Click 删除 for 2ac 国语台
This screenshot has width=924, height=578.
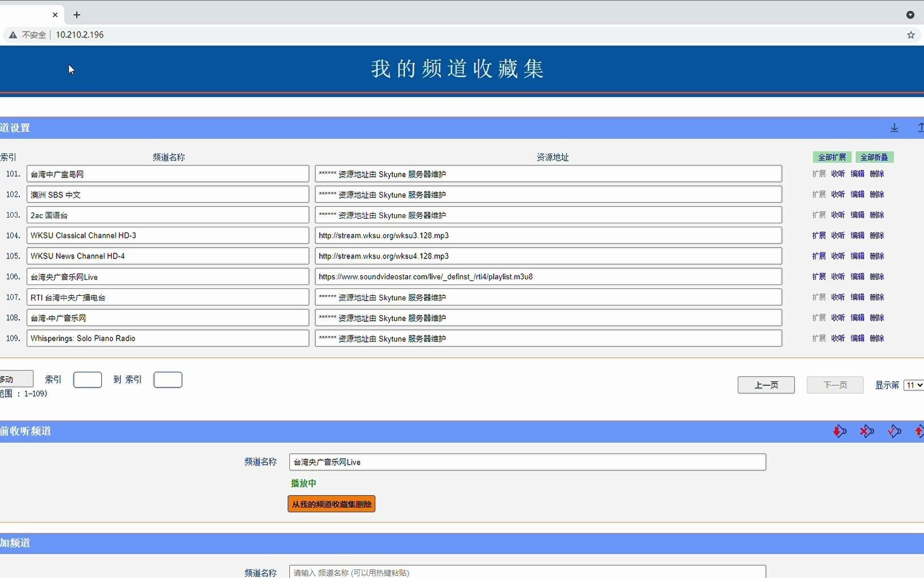click(x=877, y=215)
